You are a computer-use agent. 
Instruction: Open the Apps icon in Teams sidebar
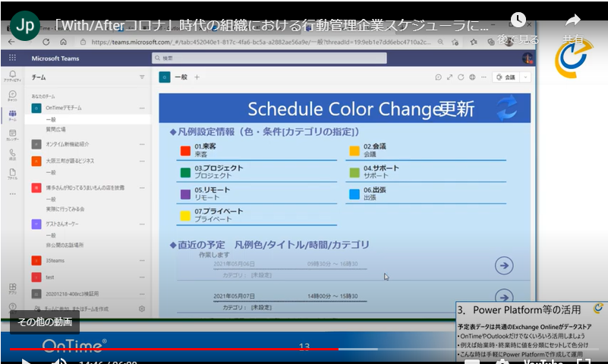tap(12, 288)
